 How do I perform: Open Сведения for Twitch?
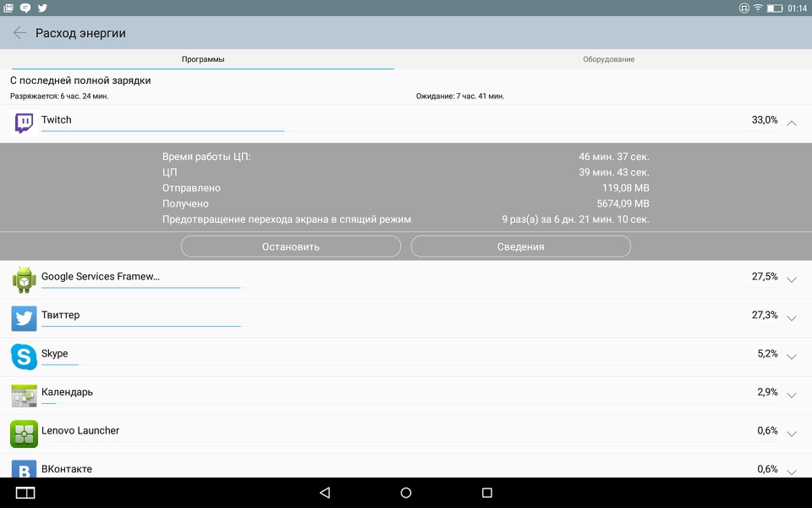[520, 246]
